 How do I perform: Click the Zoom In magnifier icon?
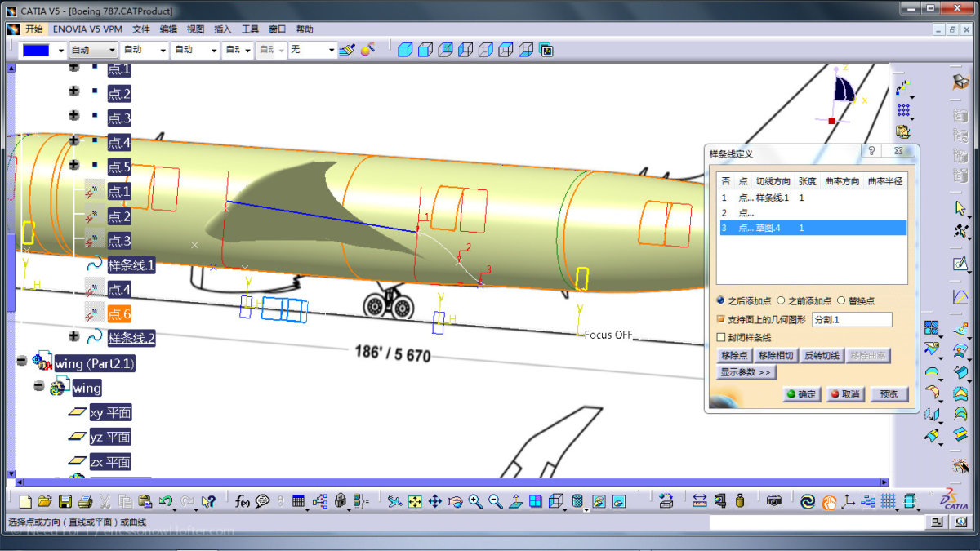(x=475, y=501)
